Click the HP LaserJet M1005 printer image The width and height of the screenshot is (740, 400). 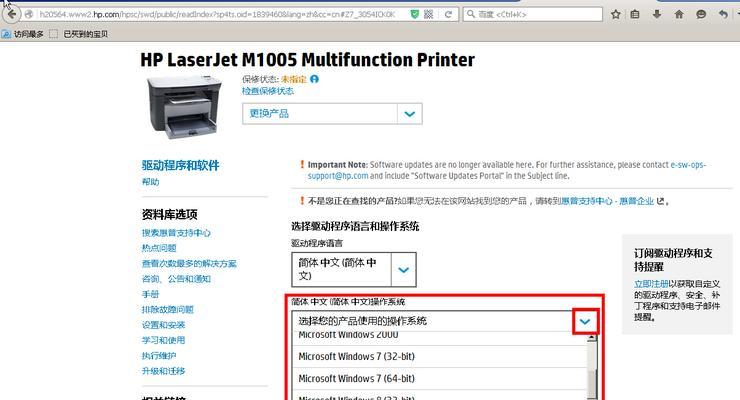[185, 107]
